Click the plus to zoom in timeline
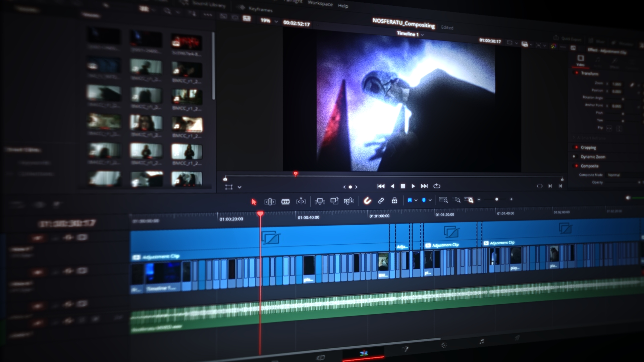The height and width of the screenshot is (362, 644). click(511, 199)
